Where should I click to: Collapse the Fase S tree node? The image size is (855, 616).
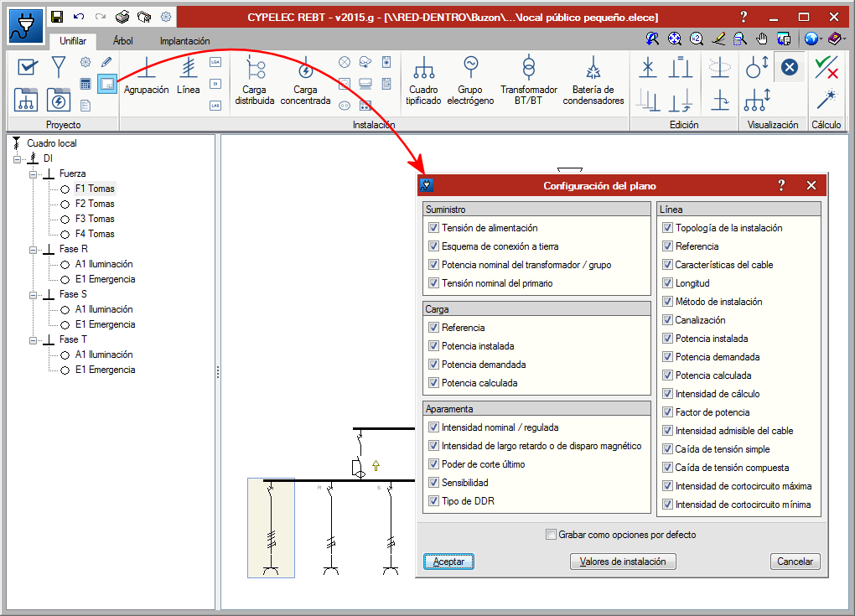(33, 295)
